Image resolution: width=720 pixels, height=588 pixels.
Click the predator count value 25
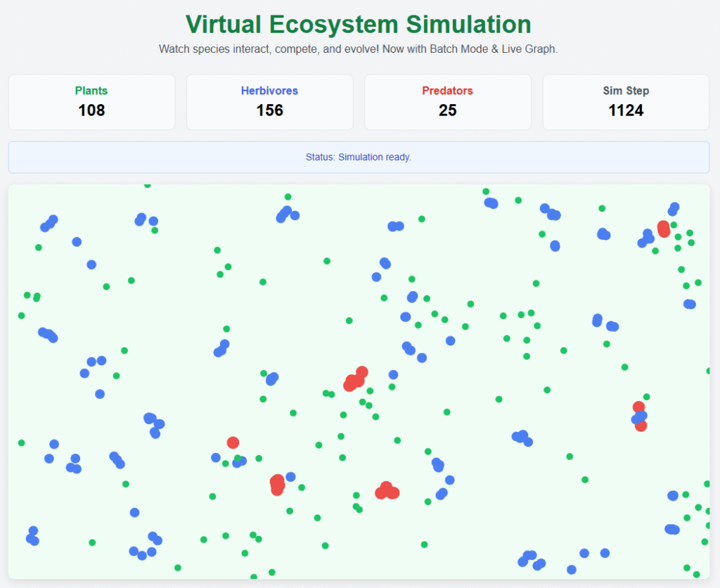447,110
